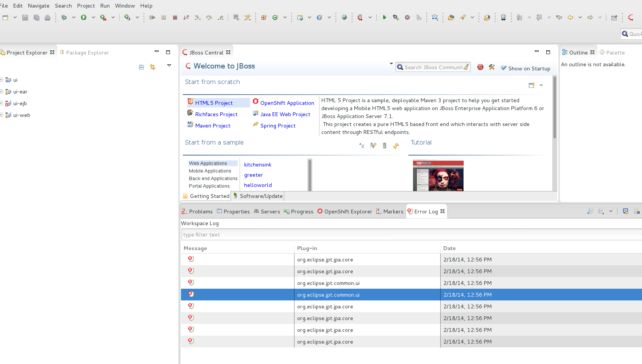Click the BrowserSim phone icon
This screenshot has height=364, width=642.
(503, 17)
